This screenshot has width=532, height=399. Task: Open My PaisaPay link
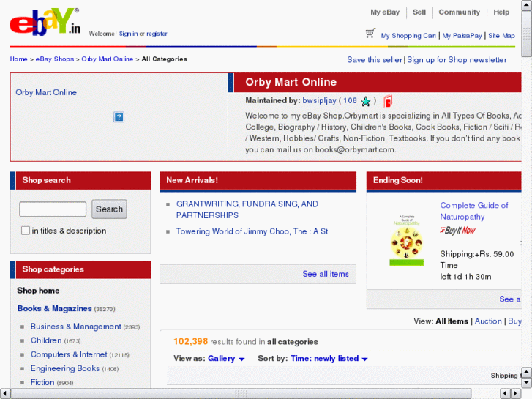click(462, 36)
